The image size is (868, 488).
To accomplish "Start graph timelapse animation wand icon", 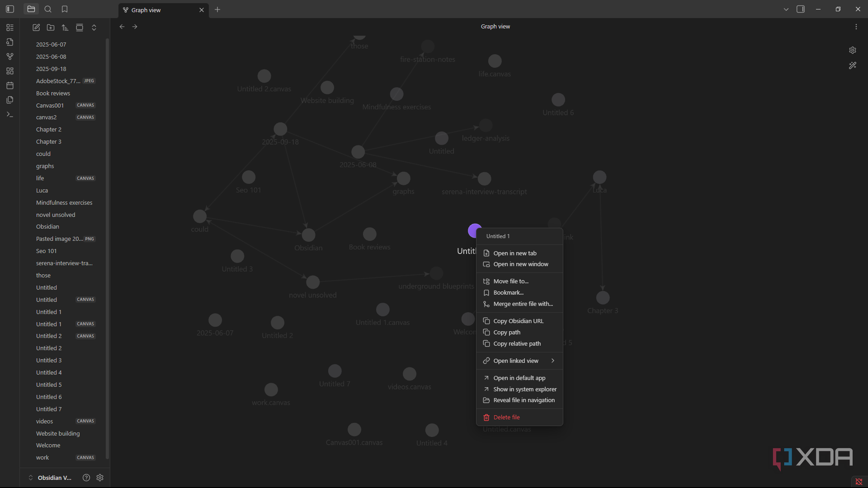I will tap(853, 66).
